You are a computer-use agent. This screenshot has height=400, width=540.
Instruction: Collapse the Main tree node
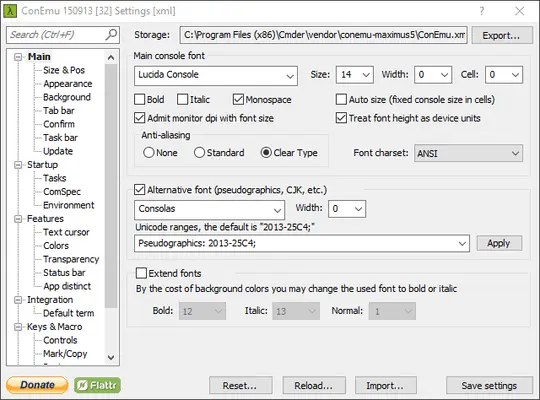18,57
